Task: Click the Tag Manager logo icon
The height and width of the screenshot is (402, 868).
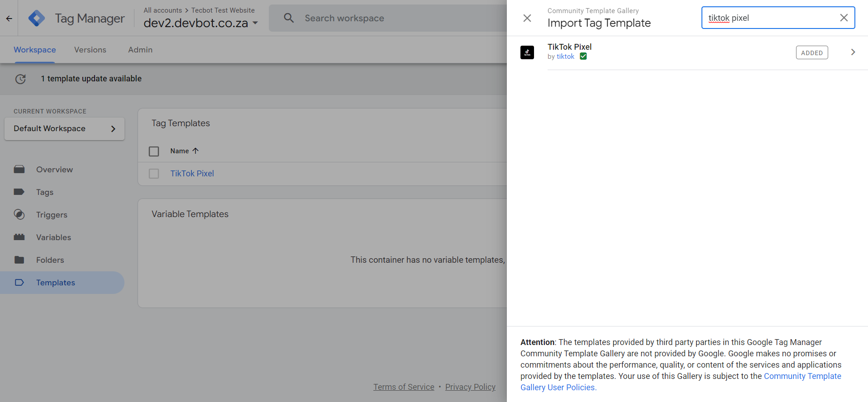Action: pos(36,18)
